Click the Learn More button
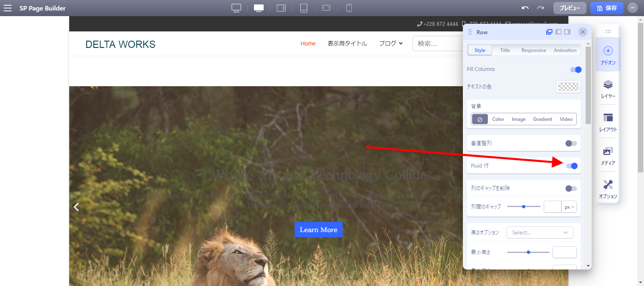This screenshot has height=286, width=644. click(x=318, y=230)
